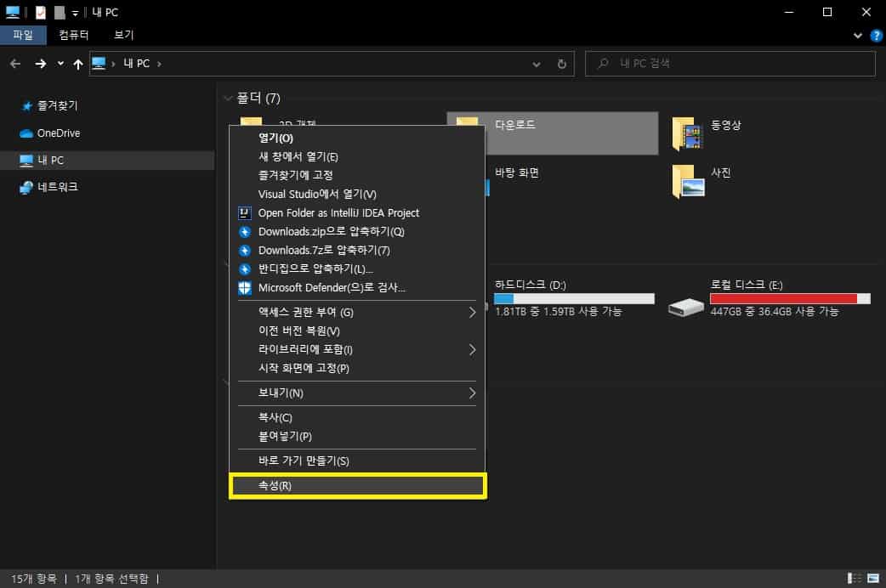Expand the ribbon with the chevron
The image size is (886, 588).
pyautogui.click(x=858, y=36)
